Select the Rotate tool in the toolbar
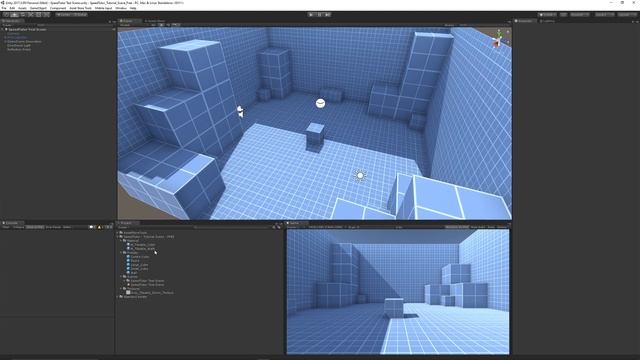 pyautogui.click(x=22, y=15)
